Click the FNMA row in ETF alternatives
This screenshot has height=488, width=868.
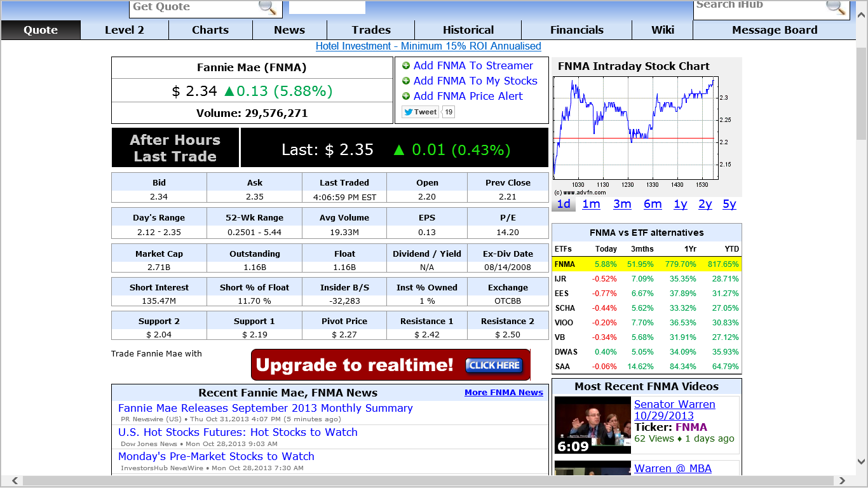[647, 264]
